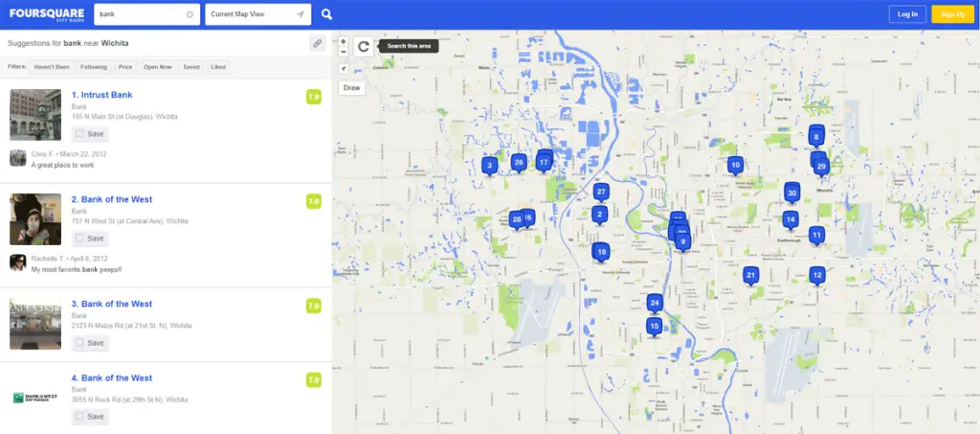Open the 1. Intrust Bank link
The height and width of the screenshot is (434, 980).
(x=101, y=95)
